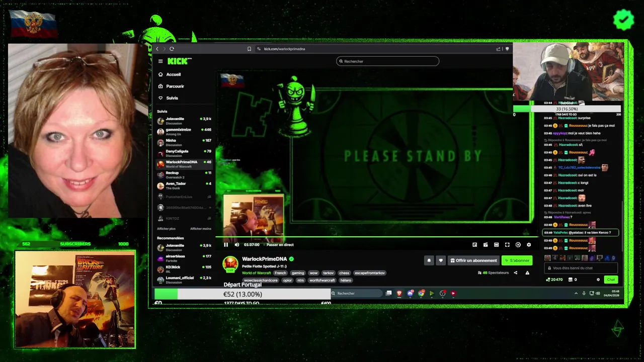Screen dimensions: 644x362
Task: Open the chat shop icon
Action: pos(571,280)
